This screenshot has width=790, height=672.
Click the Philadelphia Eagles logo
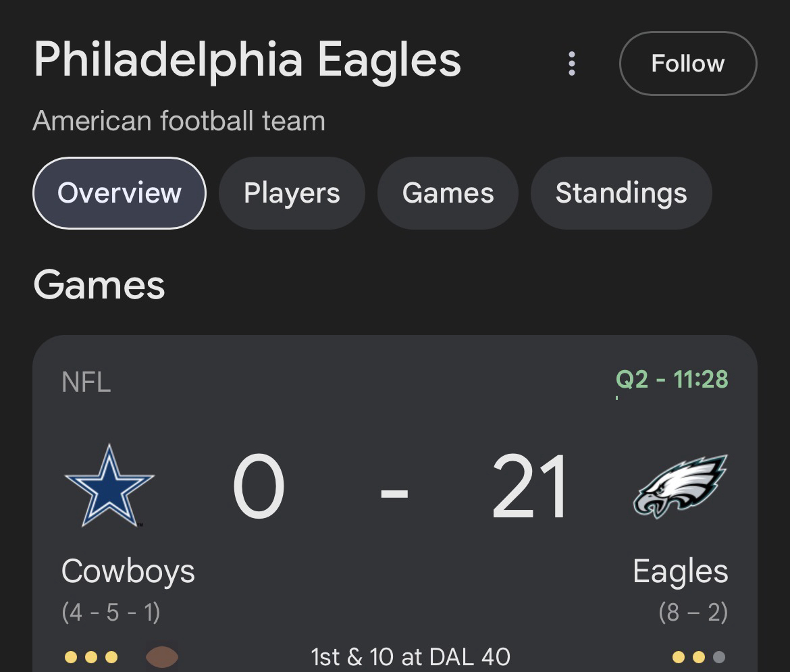pyautogui.click(x=680, y=486)
